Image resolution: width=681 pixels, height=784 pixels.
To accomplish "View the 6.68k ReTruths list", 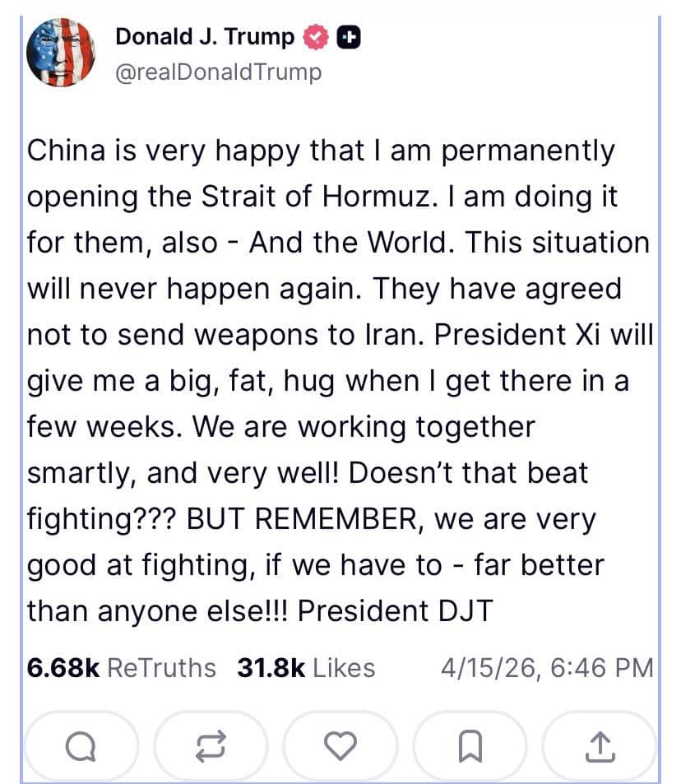I will [x=122, y=668].
